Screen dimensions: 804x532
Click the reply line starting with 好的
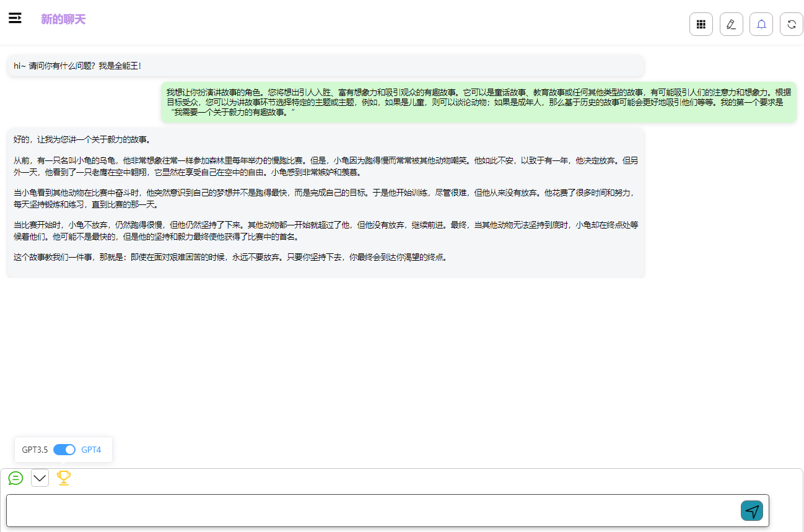point(82,139)
